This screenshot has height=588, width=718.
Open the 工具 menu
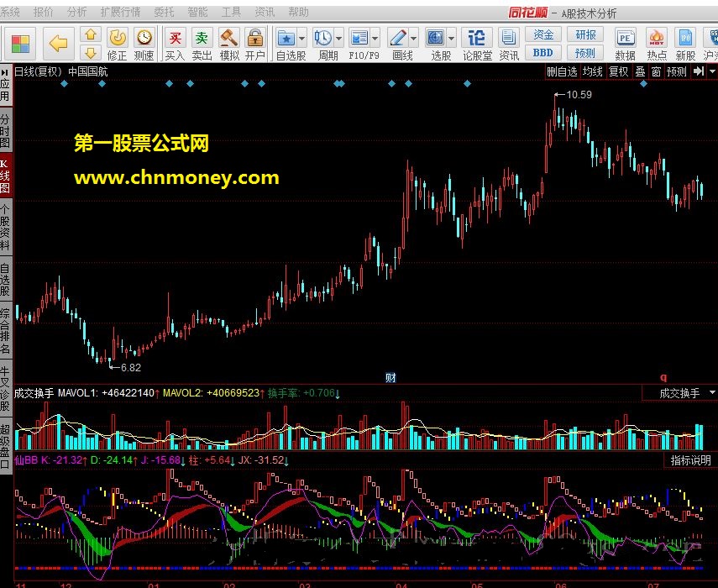click(231, 13)
